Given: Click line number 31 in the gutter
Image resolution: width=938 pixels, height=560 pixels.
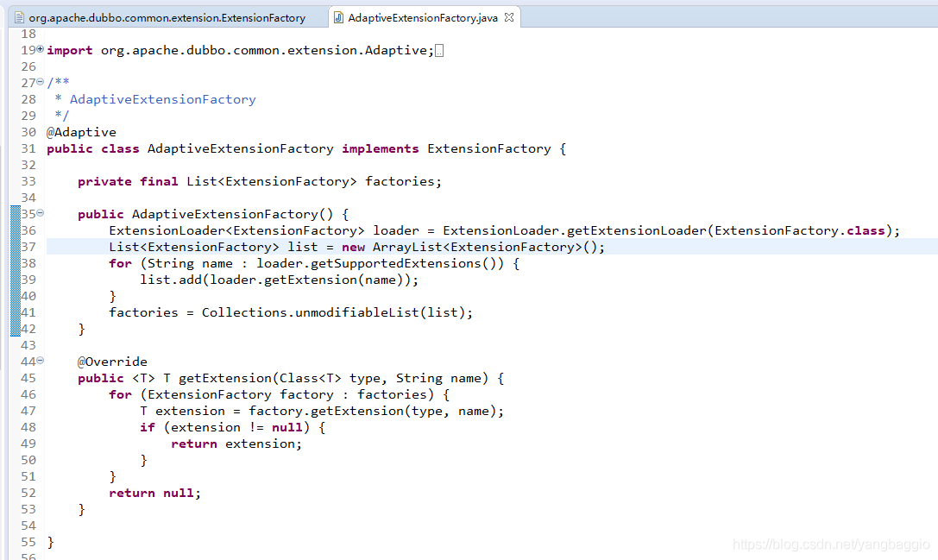Looking at the screenshot, I should click(28, 149).
